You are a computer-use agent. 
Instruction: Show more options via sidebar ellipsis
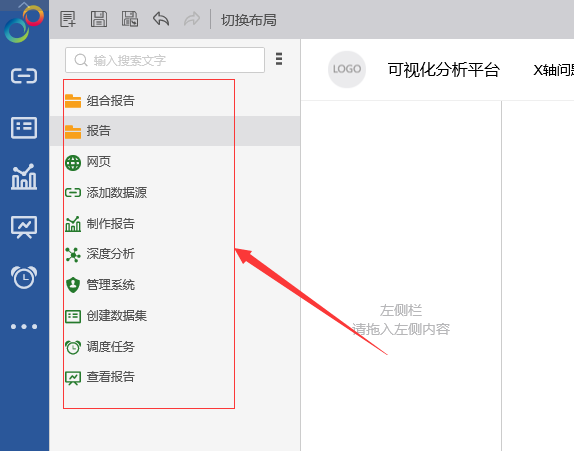(x=24, y=327)
